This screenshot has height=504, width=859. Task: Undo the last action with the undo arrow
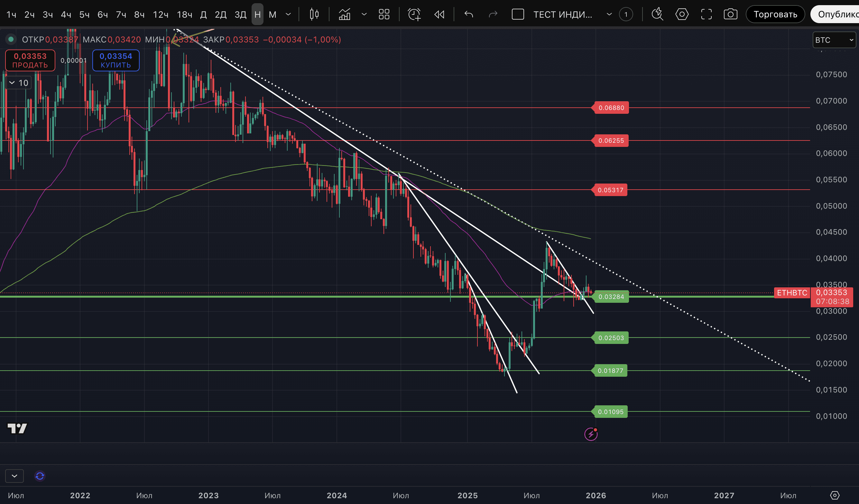point(469,14)
